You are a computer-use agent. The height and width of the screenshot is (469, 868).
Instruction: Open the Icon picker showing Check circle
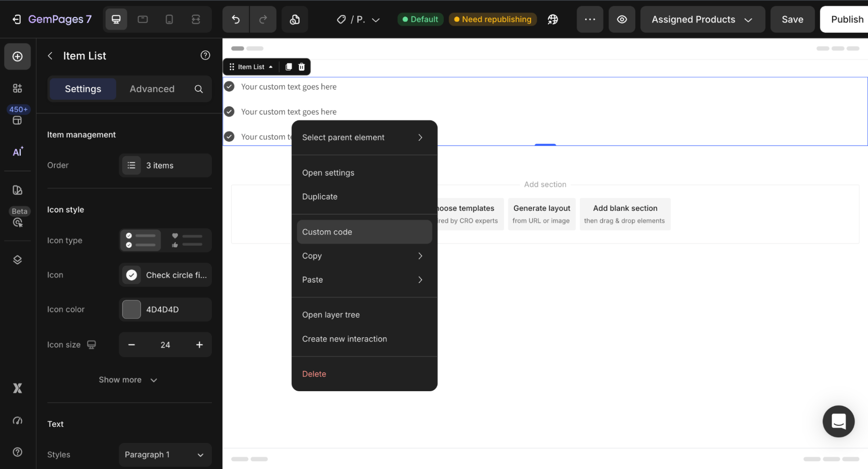pyautogui.click(x=165, y=275)
